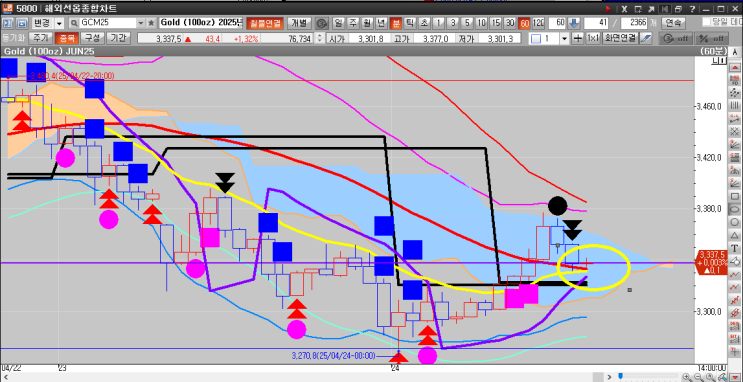Toggle the 주 (weekly) period button
Viewport: 743px width, 382px height.
click(x=353, y=23)
